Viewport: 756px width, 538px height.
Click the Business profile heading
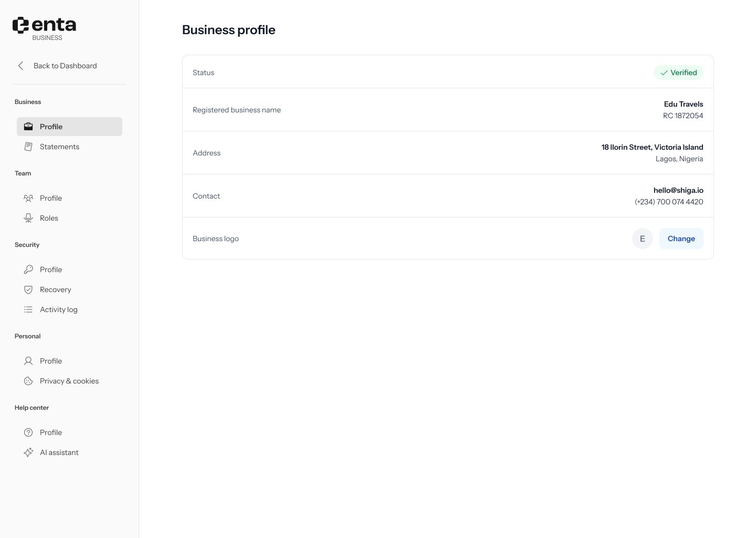(228, 30)
